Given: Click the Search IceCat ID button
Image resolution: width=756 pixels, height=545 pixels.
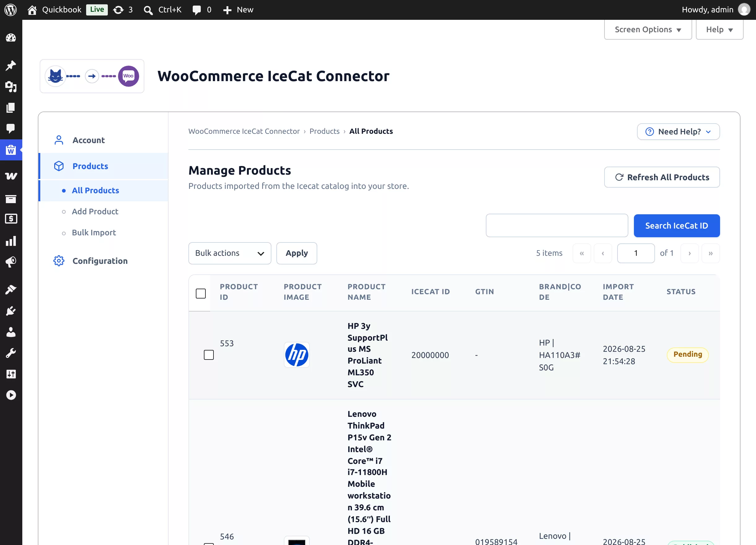Looking at the screenshot, I should tap(676, 226).
